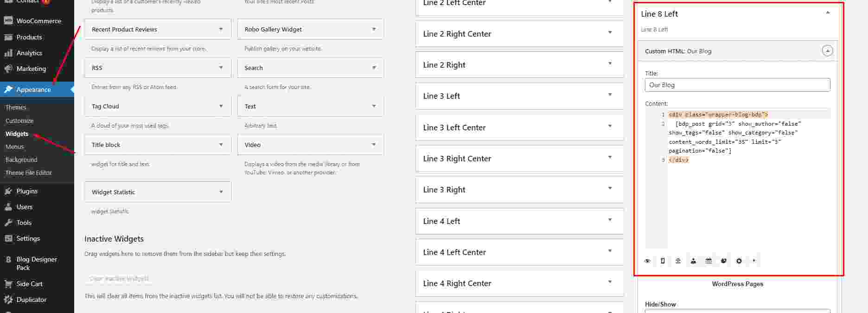
Task: Click the alignment icon in widget options
Action: coord(678,261)
